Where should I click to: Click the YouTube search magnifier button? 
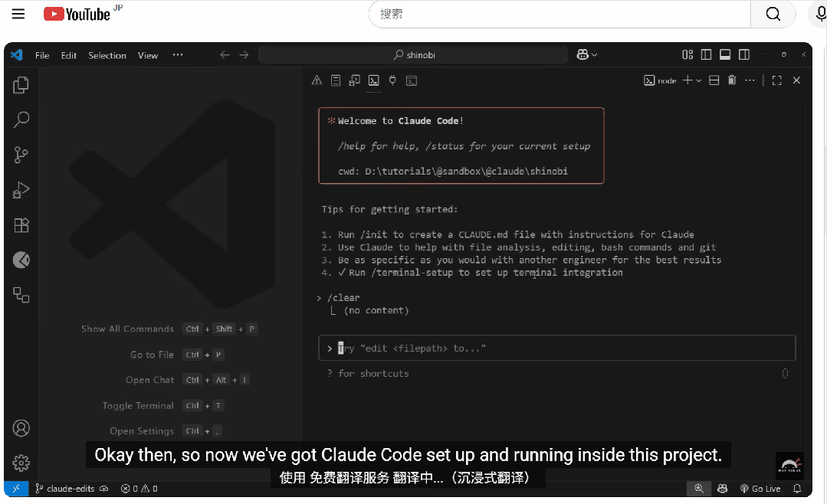773,15
